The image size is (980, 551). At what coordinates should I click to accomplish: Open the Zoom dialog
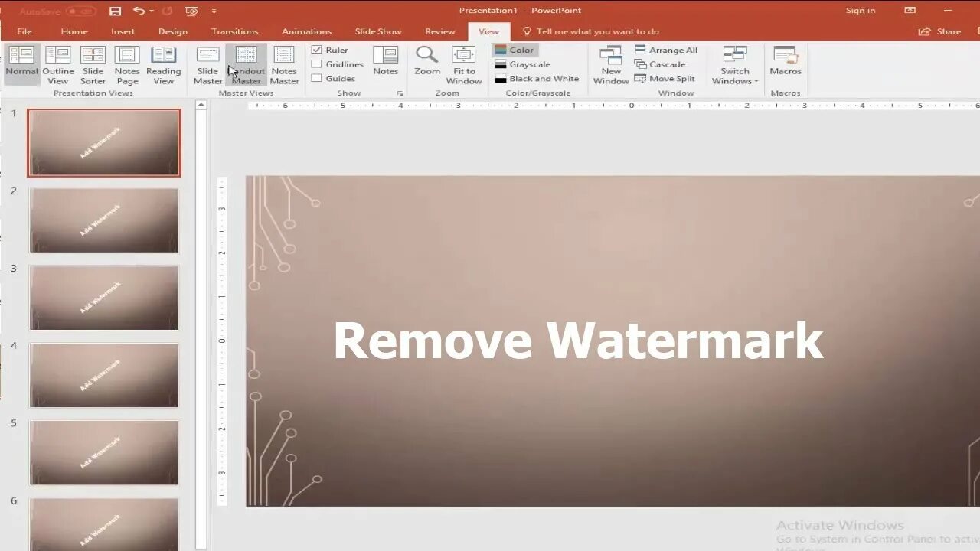point(427,60)
